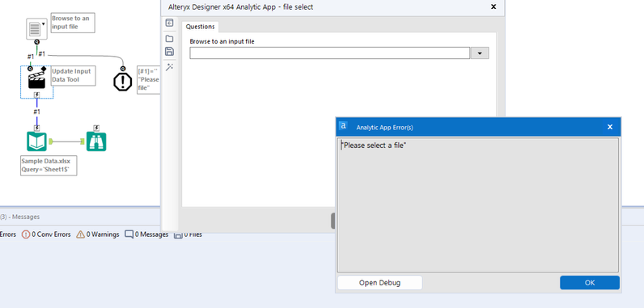Image resolution: width=644 pixels, height=308 pixels.
Task: Click OK in the error dialog
Action: tap(589, 283)
